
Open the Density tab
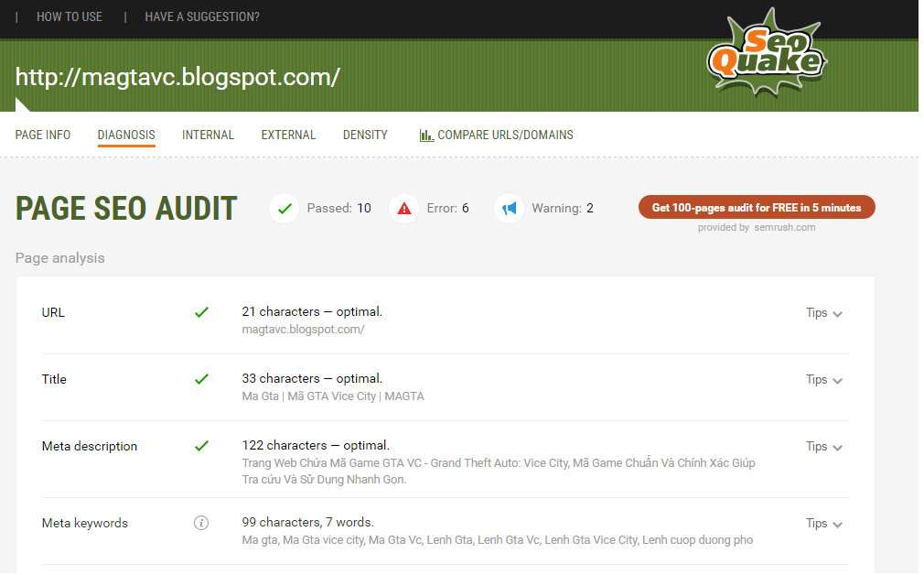click(x=365, y=135)
